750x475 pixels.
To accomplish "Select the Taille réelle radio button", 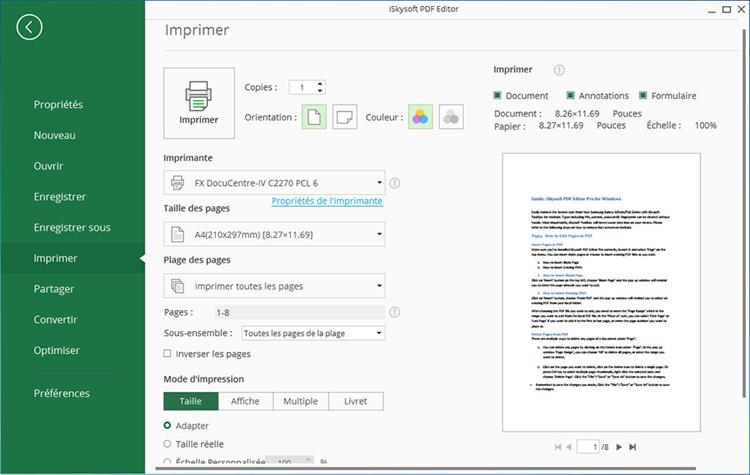I will coord(167,444).
